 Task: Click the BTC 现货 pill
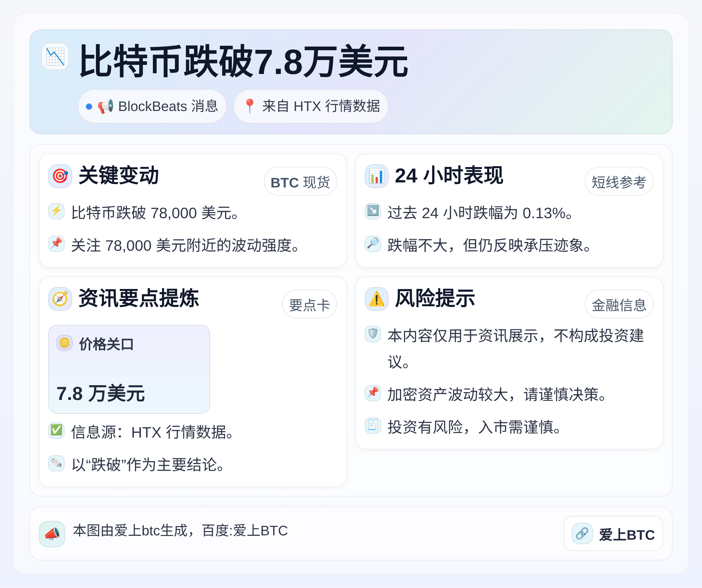pos(300,181)
